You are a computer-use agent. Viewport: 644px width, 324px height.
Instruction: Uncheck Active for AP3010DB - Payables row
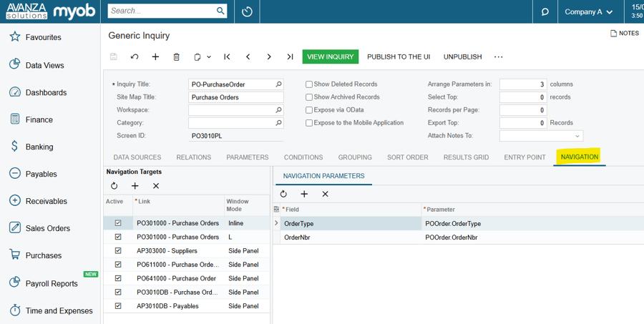118,305
